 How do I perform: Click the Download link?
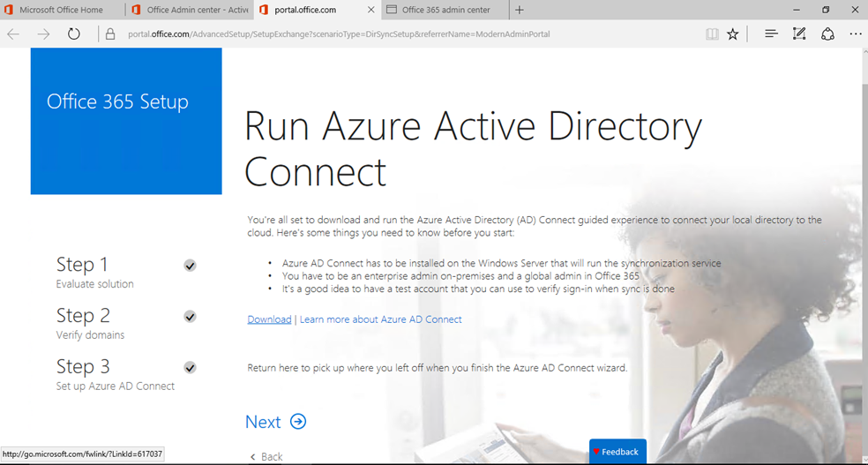269,319
